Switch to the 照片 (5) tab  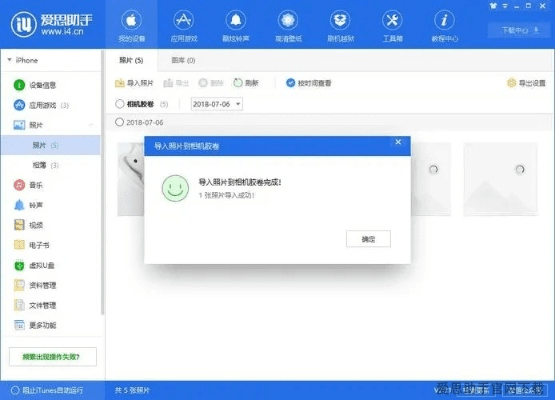(x=131, y=60)
